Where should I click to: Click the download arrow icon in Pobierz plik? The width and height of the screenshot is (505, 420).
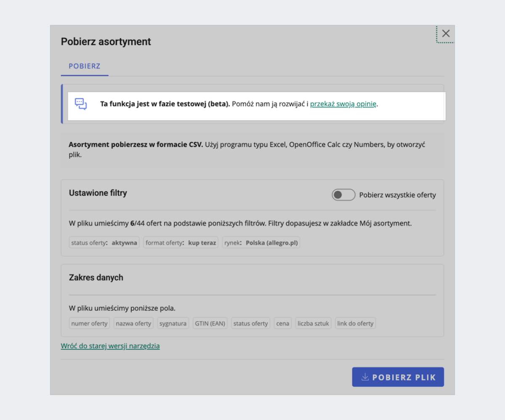coord(365,377)
